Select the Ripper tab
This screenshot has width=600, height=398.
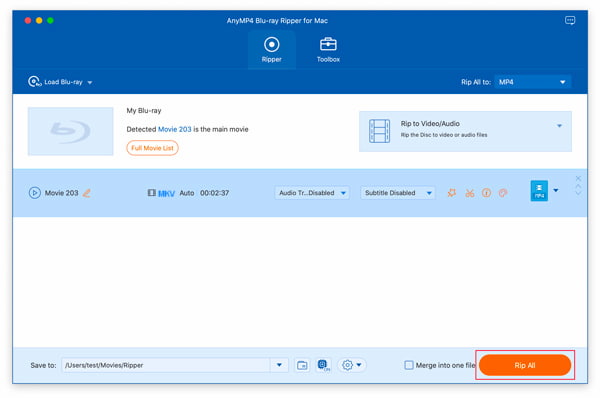pyautogui.click(x=272, y=50)
